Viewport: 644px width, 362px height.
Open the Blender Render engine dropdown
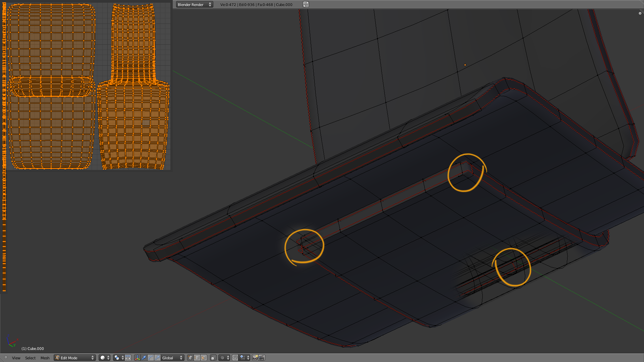coord(194,4)
